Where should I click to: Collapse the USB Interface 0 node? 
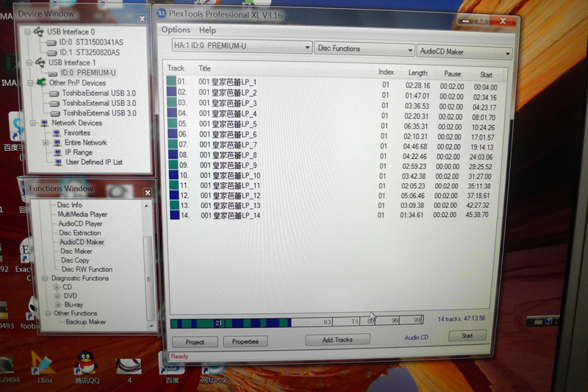[27, 32]
